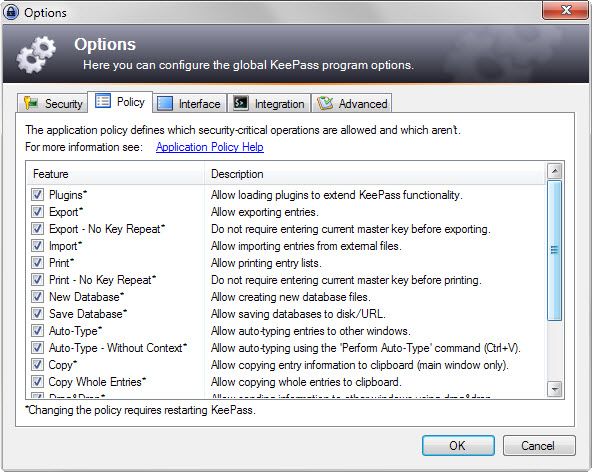The width and height of the screenshot is (592, 472).
Task: Disable Export - No Key Repeat checkbox
Action: [x=37, y=228]
